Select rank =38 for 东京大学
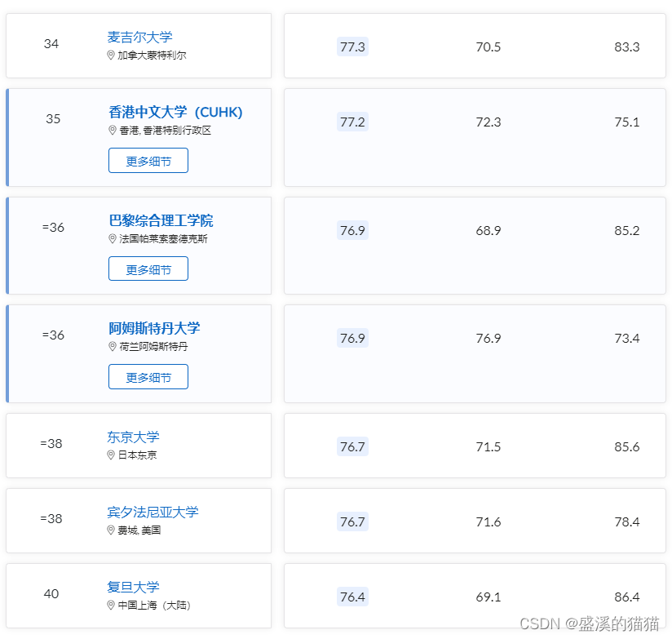The image size is (672, 639). [x=51, y=443]
